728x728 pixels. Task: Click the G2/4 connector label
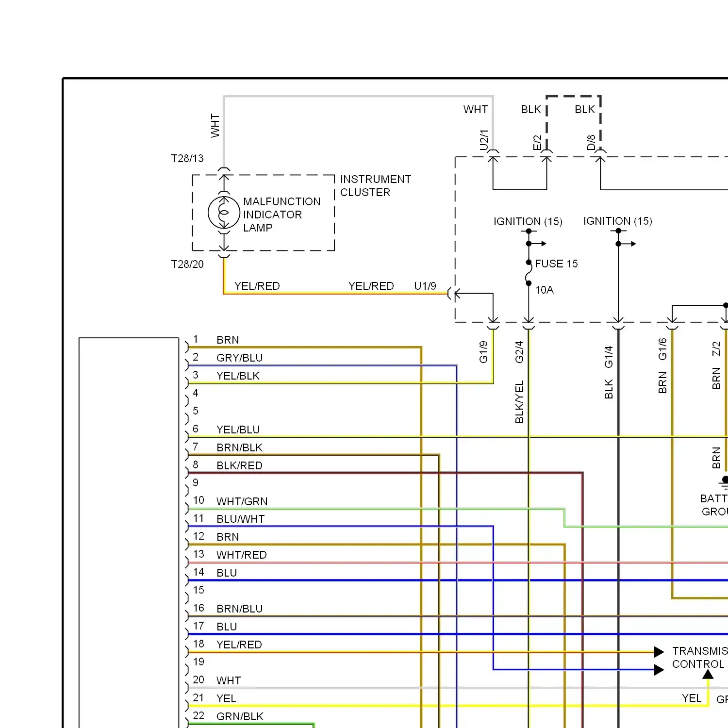[x=519, y=352]
